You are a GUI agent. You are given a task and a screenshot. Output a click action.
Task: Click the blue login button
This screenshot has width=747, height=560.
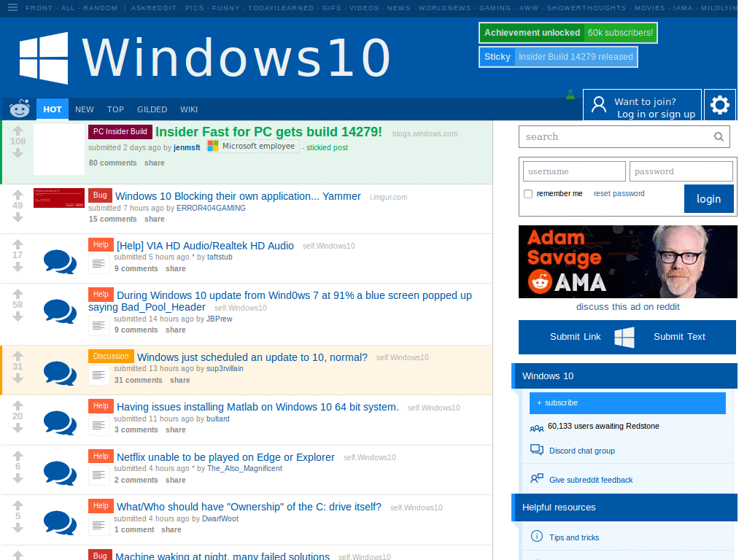tap(708, 198)
